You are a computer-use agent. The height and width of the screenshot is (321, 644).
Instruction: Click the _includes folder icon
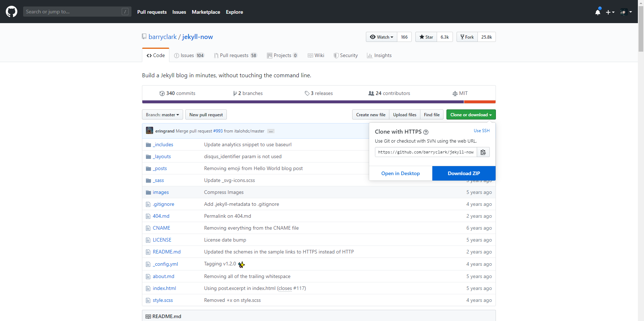pos(148,145)
